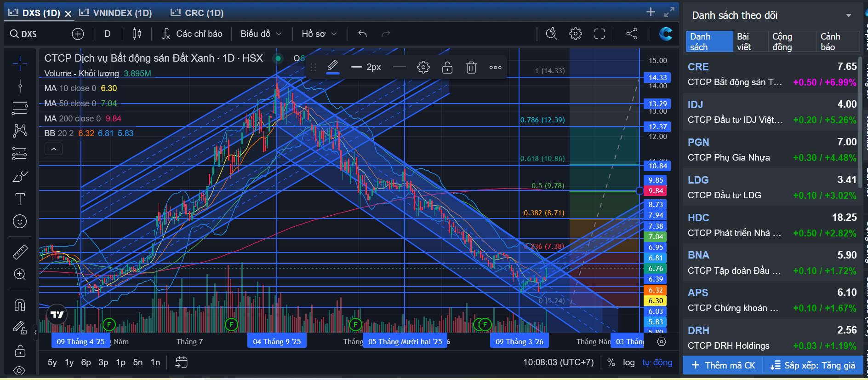This screenshot has height=380, width=868.
Task: Click the share chart icon
Action: click(632, 34)
